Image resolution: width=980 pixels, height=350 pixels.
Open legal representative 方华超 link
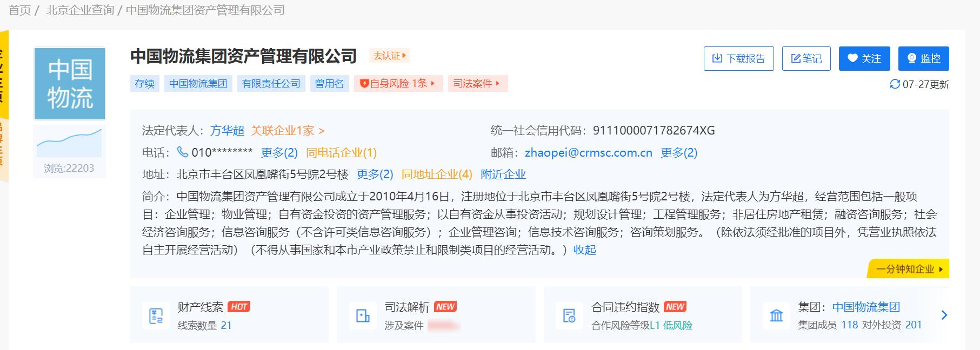click(227, 131)
